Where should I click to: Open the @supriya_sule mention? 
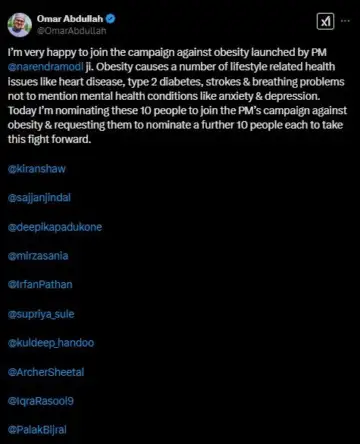(41, 314)
